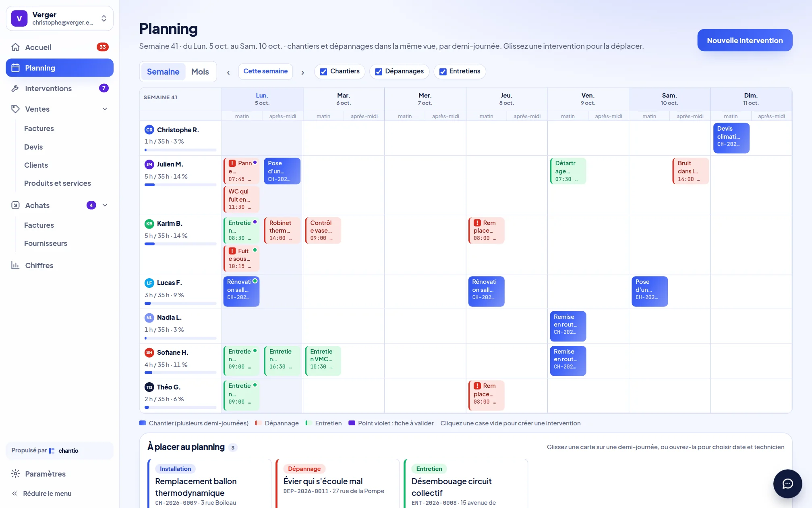Open the Verger account switcher
Viewport: 812px width, 508px height.
pos(60,19)
